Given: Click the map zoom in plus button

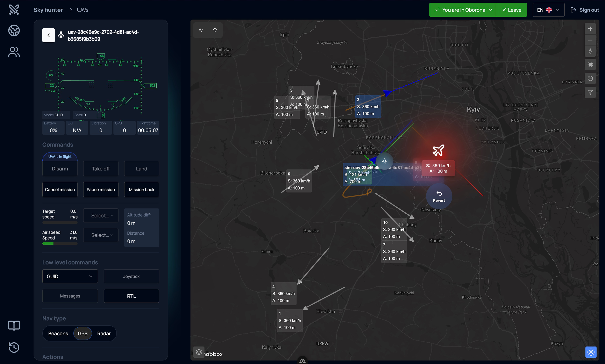Looking at the screenshot, I should [590, 29].
